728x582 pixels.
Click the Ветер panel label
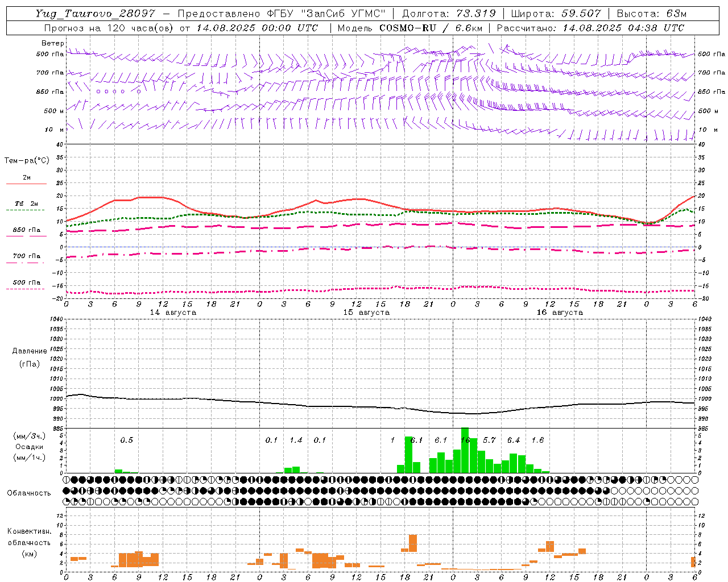53,43
